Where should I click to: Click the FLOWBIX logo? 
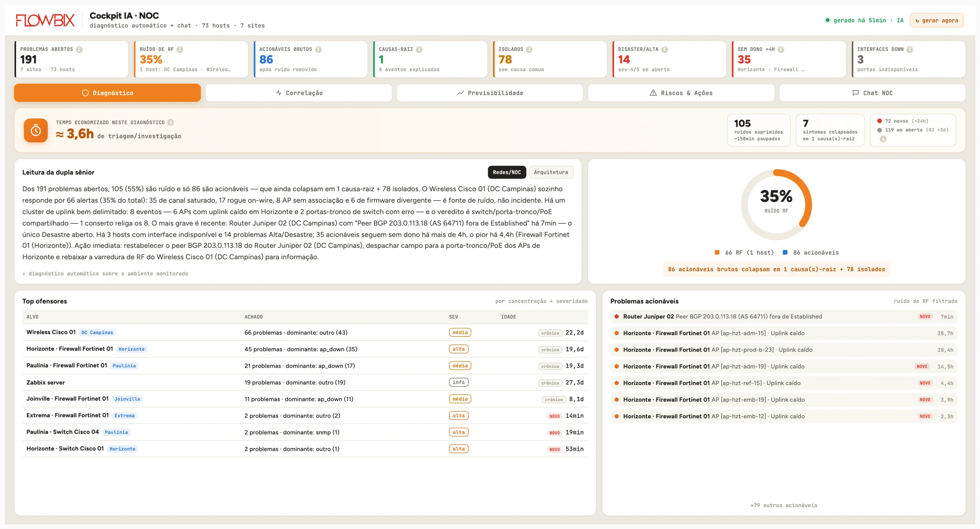tap(45, 20)
